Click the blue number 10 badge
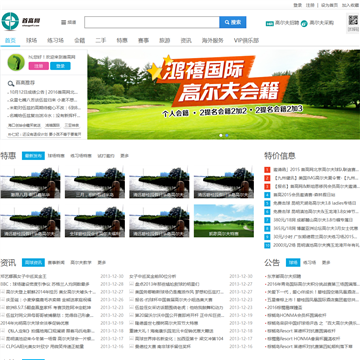This screenshot has width=360, height=360. pyautogui.click(x=267, y=245)
